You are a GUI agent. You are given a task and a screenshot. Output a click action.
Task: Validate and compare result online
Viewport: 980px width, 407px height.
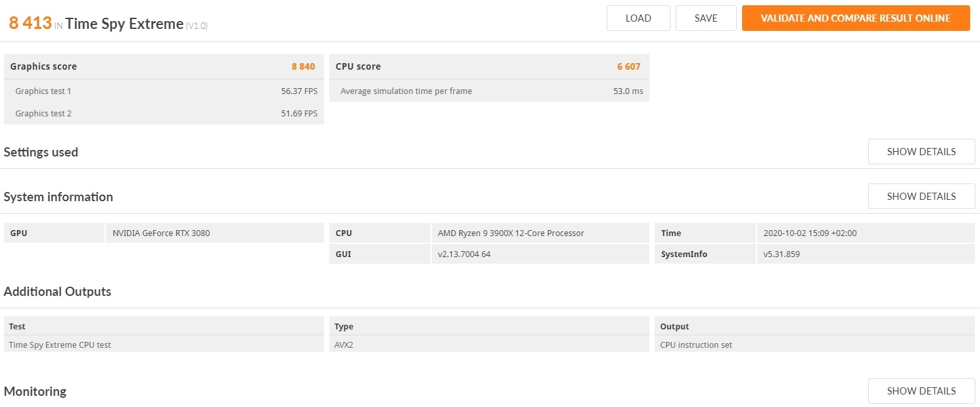tap(856, 18)
